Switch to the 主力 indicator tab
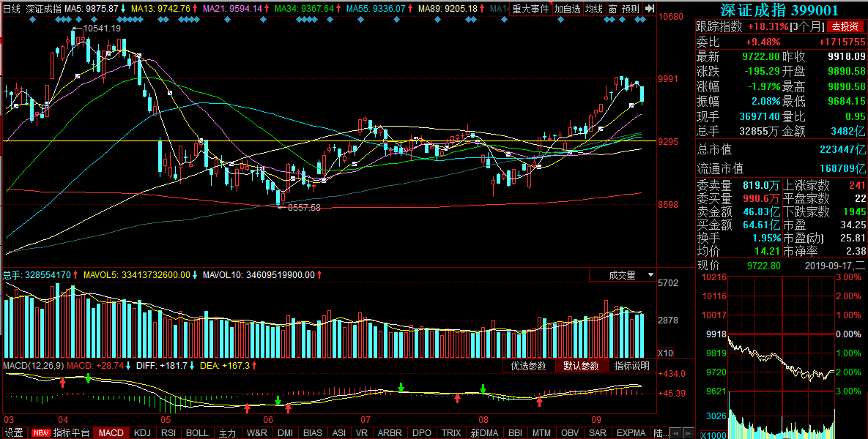 click(x=227, y=433)
